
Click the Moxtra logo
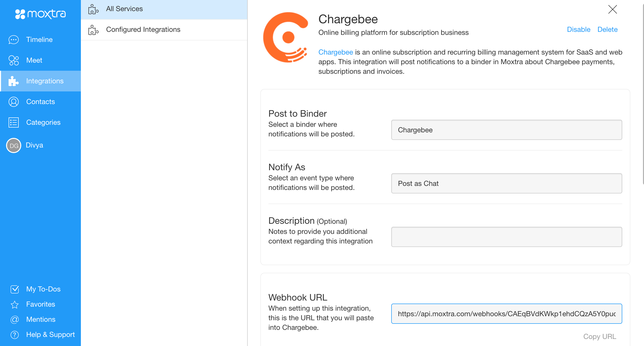click(40, 14)
